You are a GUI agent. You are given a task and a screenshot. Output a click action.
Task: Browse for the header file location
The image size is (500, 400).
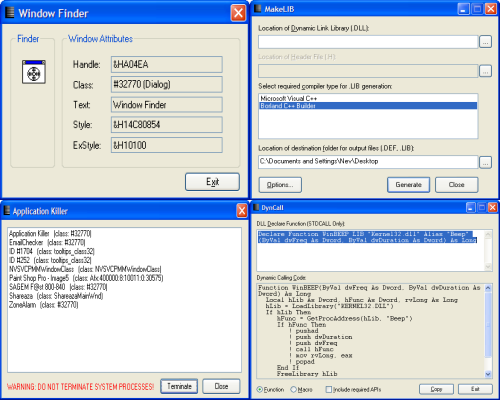485,71
